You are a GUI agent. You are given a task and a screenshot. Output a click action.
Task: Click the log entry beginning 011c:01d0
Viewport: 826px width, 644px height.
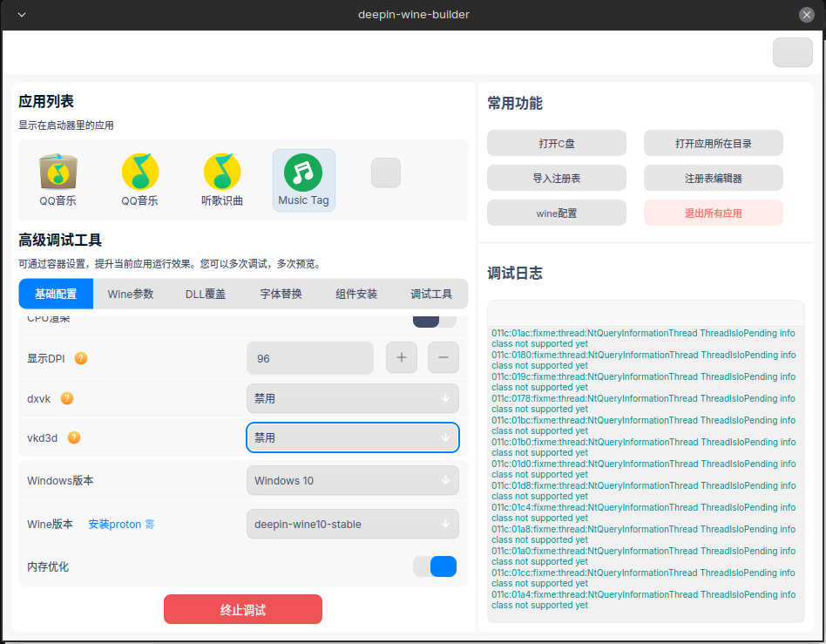point(643,469)
